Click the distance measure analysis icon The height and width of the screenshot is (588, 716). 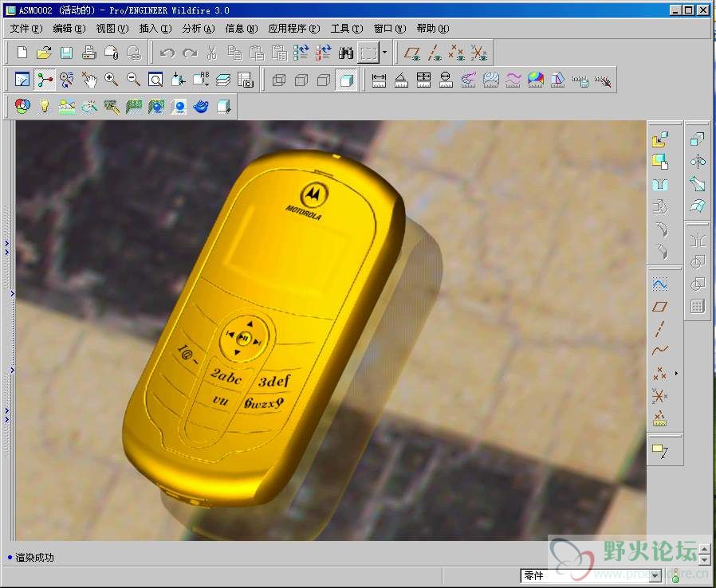(x=379, y=80)
